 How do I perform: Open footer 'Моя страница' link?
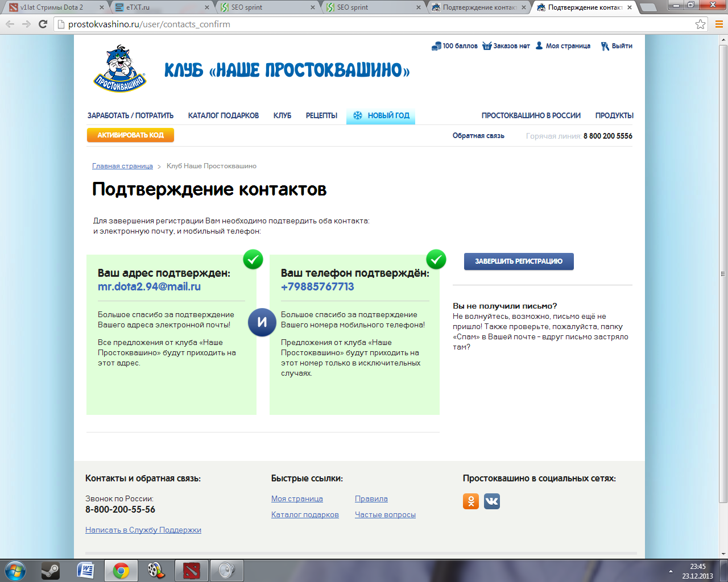[x=297, y=498]
